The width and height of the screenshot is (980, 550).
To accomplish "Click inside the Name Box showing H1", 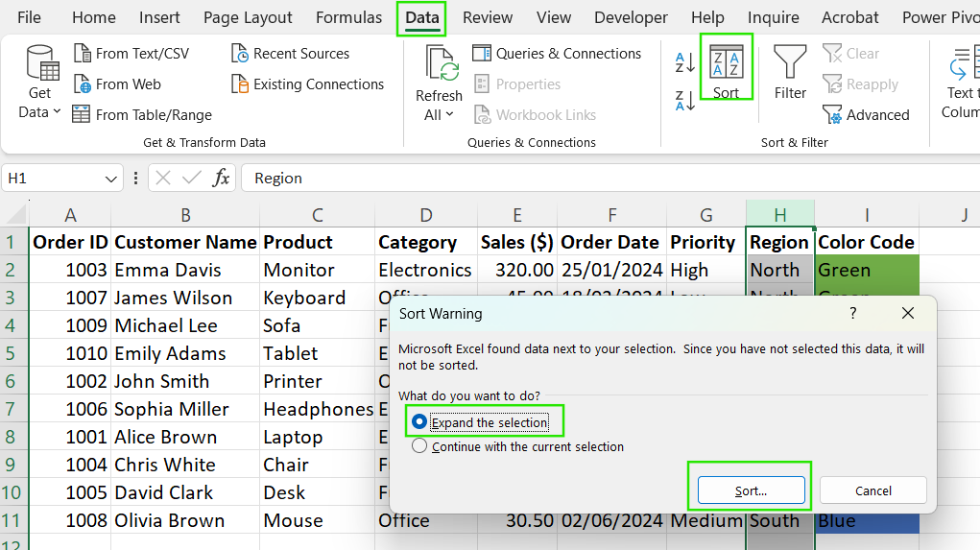I will pos(53,179).
